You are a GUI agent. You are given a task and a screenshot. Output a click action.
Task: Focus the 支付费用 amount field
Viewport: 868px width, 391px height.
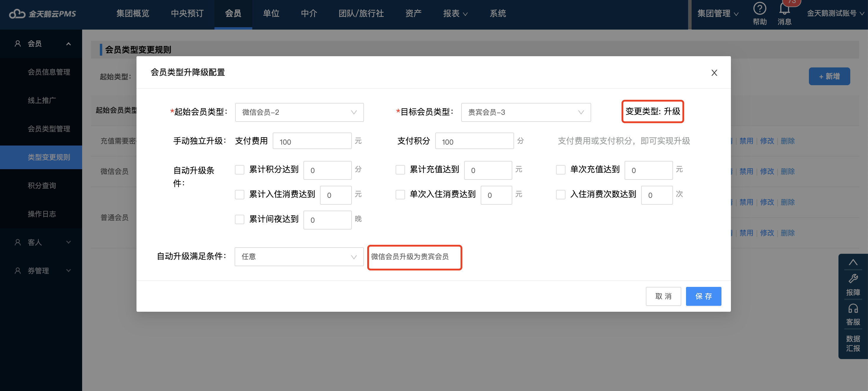point(312,141)
